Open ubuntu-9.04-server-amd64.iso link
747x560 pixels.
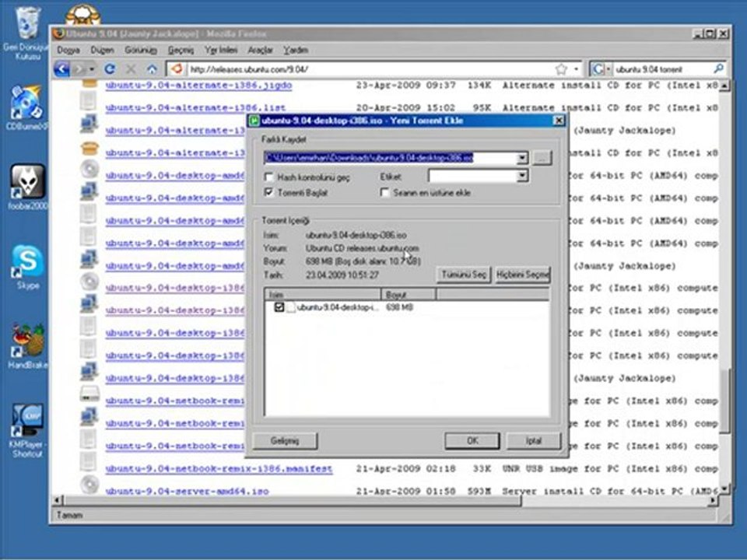[x=188, y=491]
